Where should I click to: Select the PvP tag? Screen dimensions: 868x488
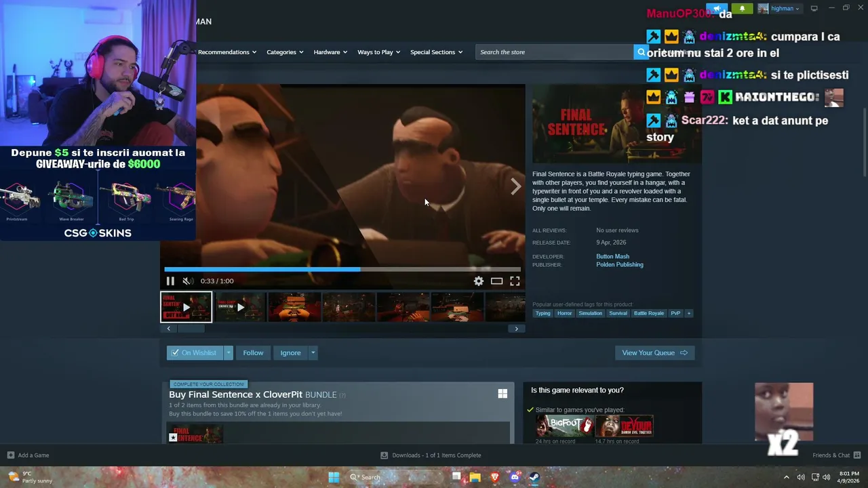tap(675, 313)
